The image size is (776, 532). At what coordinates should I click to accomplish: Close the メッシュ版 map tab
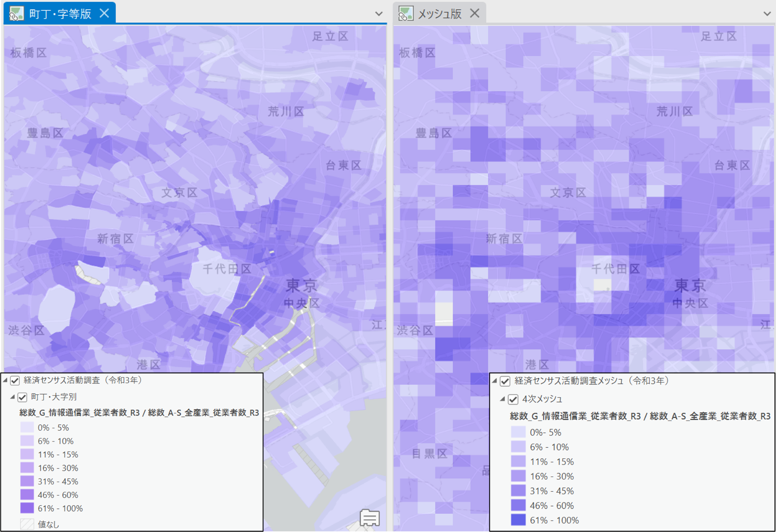[x=475, y=13]
